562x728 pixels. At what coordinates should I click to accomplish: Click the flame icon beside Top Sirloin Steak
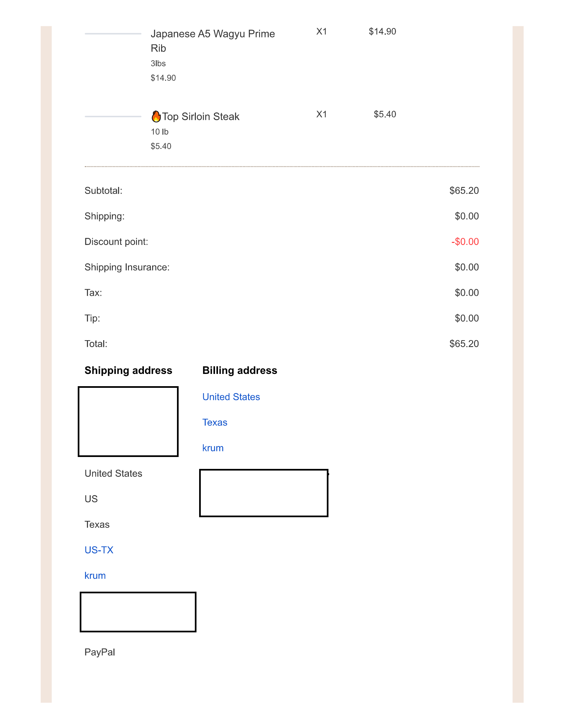[x=156, y=116]
